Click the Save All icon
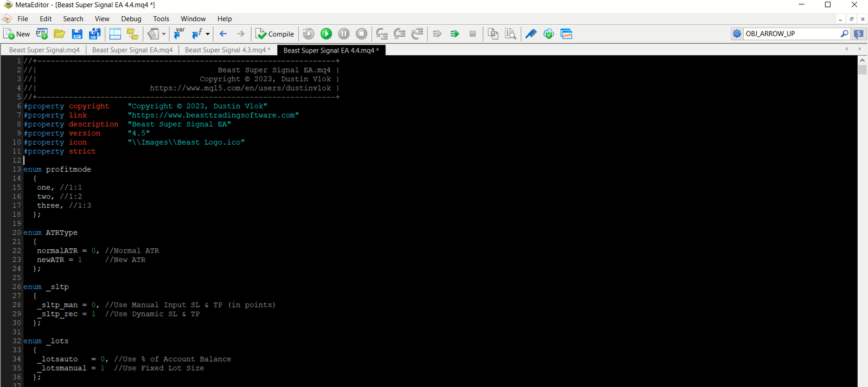Viewport: 868px width, 387px height. (x=94, y=34)
